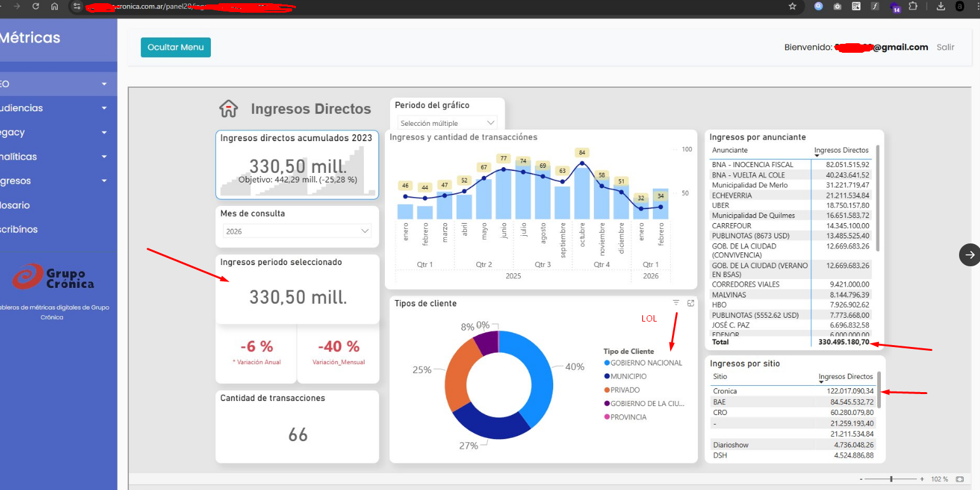Click the Ocultar Menu button
The height and width of the screenshot is (490, 980).
pyautogui.click(x=176, y=47)
